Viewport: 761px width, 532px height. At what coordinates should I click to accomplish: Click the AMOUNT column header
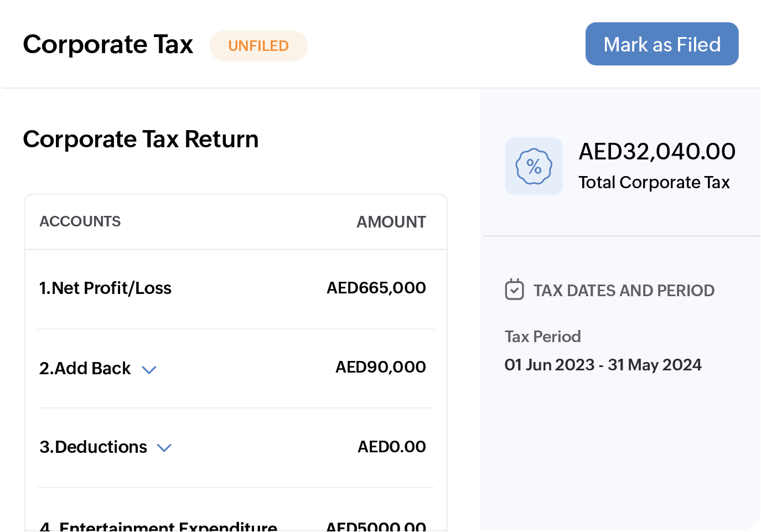[391, 221]
